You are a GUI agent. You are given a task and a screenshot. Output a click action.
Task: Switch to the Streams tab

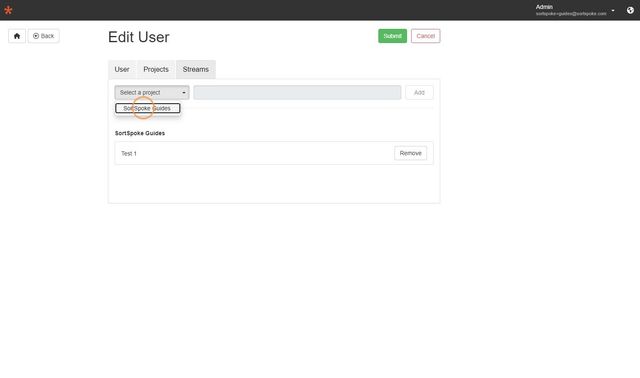pyautogui.click(x=196, y=69)
